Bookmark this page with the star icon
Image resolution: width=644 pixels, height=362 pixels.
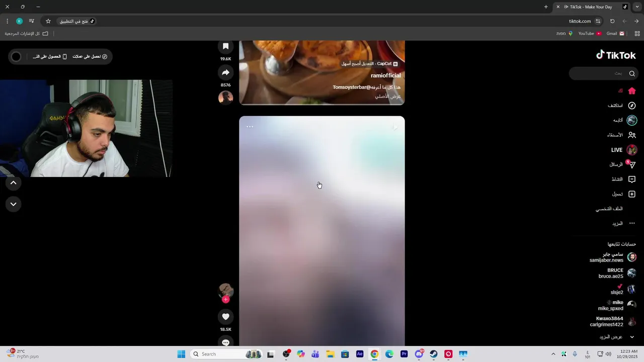coord(48,21)
